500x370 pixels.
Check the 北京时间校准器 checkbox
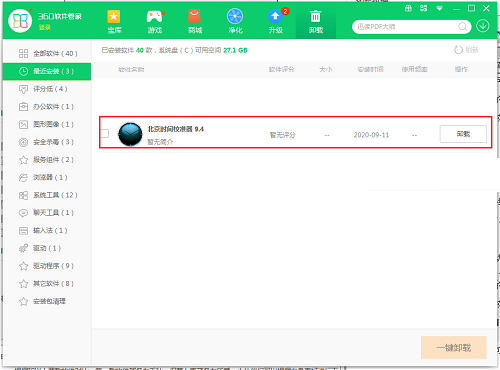coord(105,133)
